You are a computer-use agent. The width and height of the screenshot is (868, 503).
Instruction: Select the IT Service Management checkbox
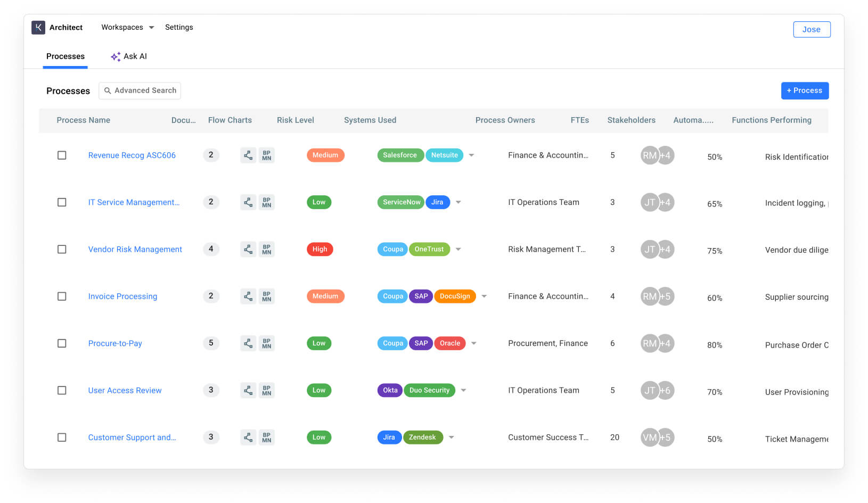[x=62, y=202]
